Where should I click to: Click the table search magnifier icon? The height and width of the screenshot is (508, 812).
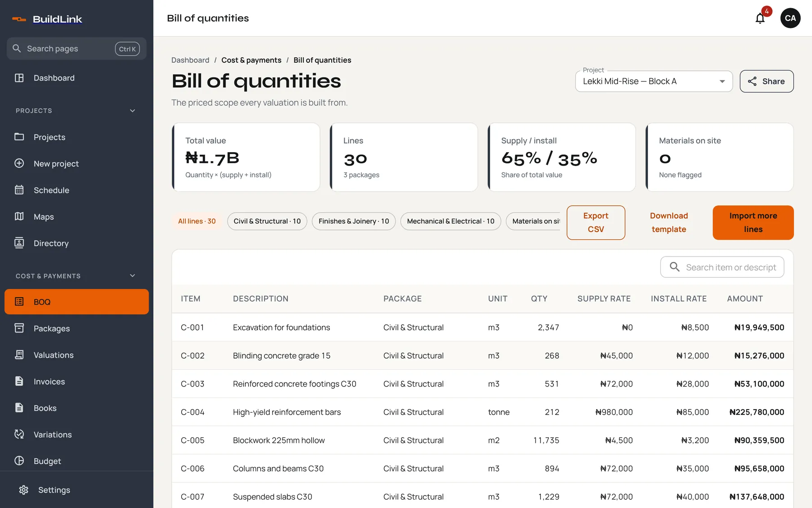pyautogui.click(x=674, y=267)
